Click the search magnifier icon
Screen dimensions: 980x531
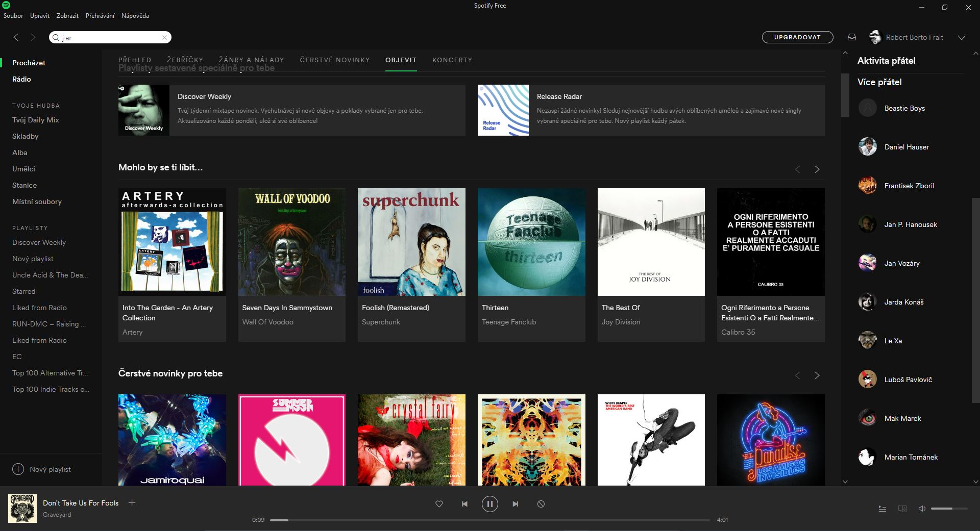[x=56, y=37]
